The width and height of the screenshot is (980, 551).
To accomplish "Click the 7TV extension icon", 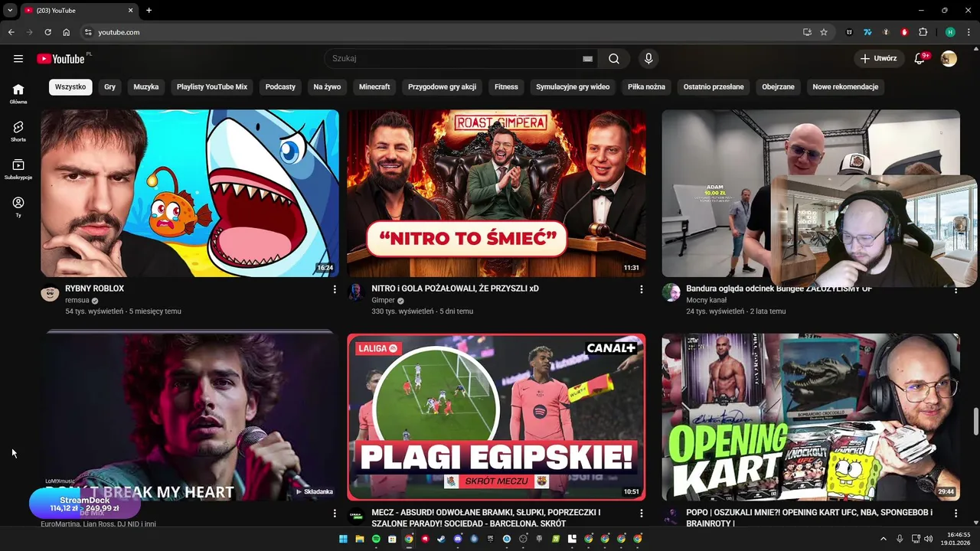I will tap(867, 32).
